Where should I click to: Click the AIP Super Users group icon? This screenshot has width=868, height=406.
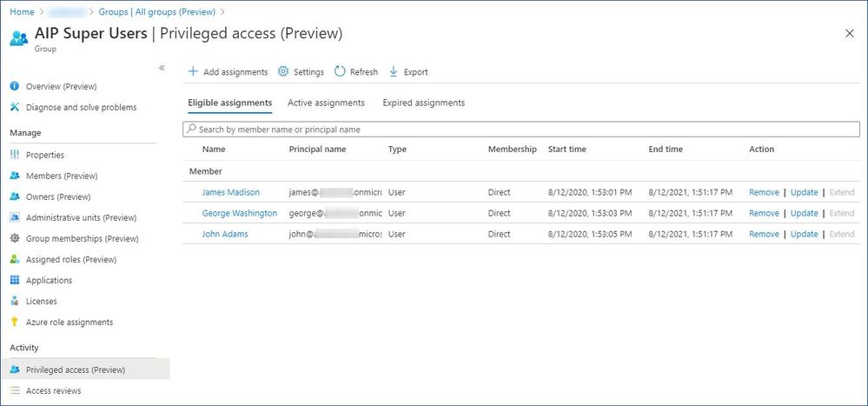tap(18, 38)
